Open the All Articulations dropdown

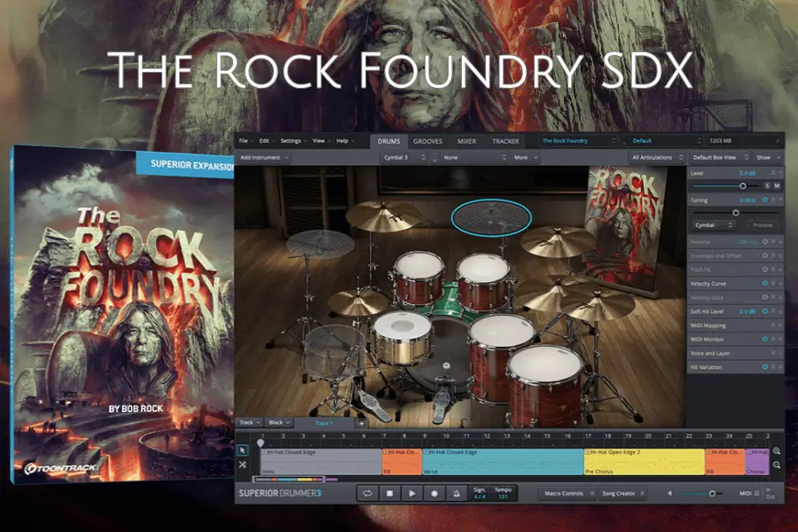point(657,158)
